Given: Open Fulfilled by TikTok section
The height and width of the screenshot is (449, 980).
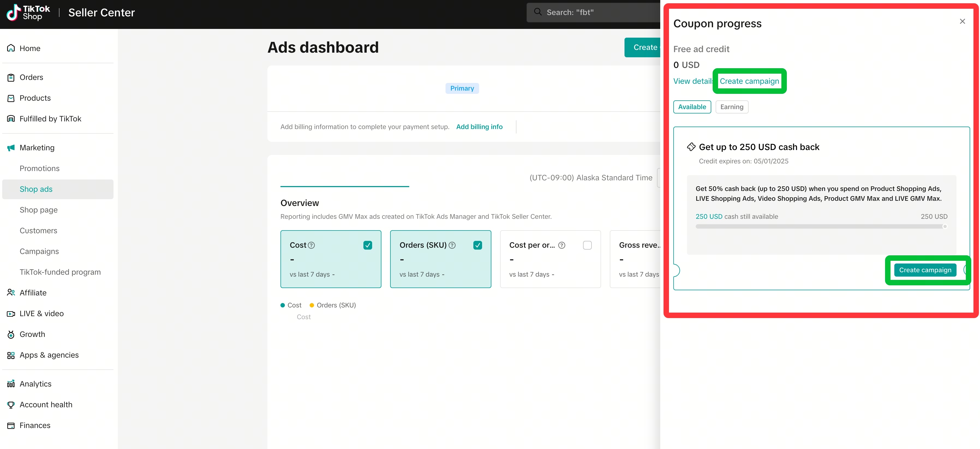Looking at the screenshot, I should coord(58,119).
